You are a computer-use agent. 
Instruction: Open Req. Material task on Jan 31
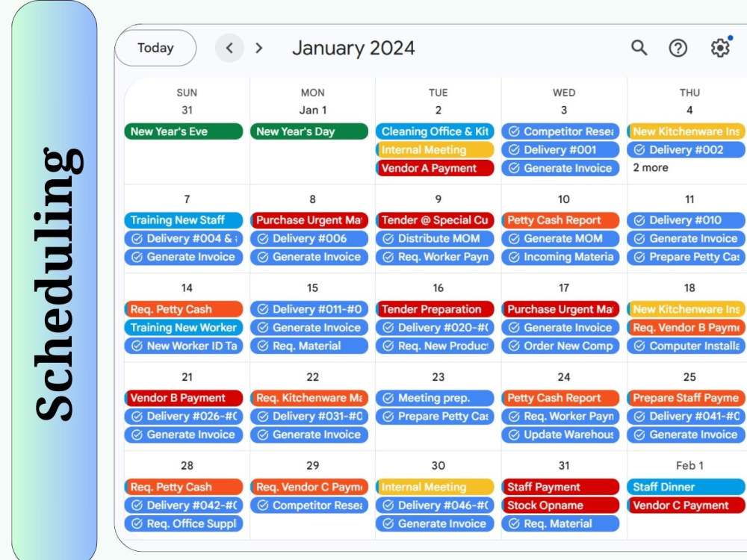pyautogui.click(x=560, y=524)
